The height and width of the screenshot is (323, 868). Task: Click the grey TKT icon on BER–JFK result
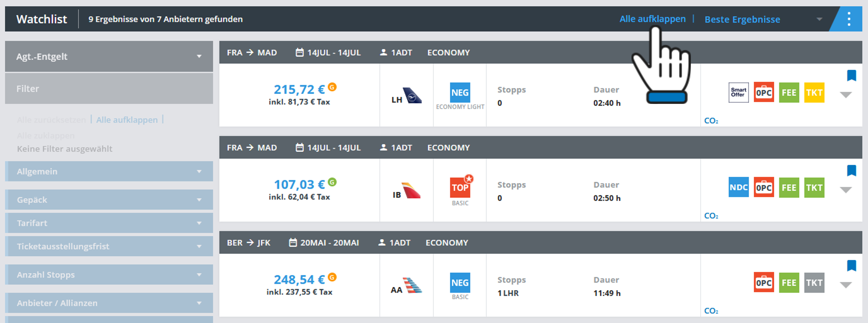(814, 283)
